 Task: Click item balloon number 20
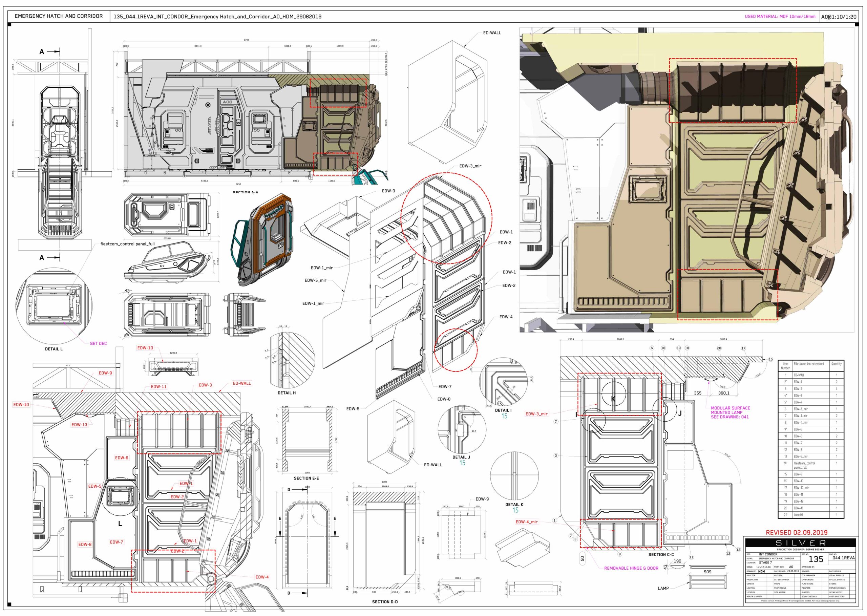(719, 348)
